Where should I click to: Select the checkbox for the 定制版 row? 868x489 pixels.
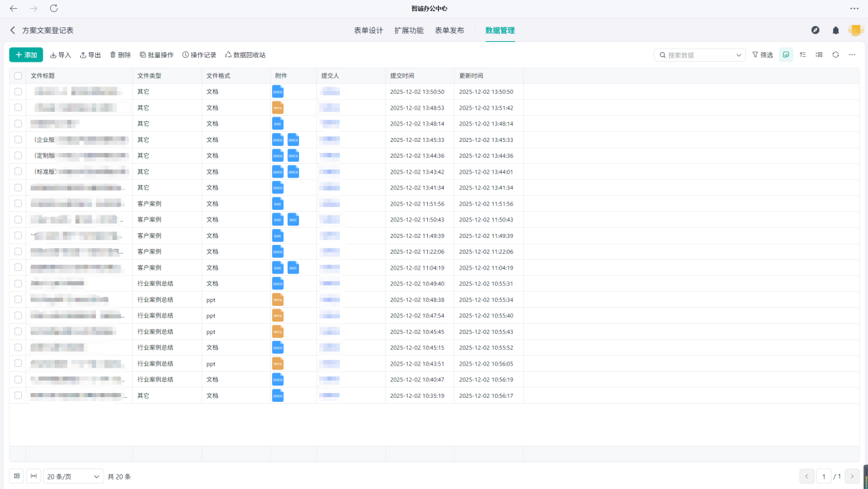click(18, 156)
